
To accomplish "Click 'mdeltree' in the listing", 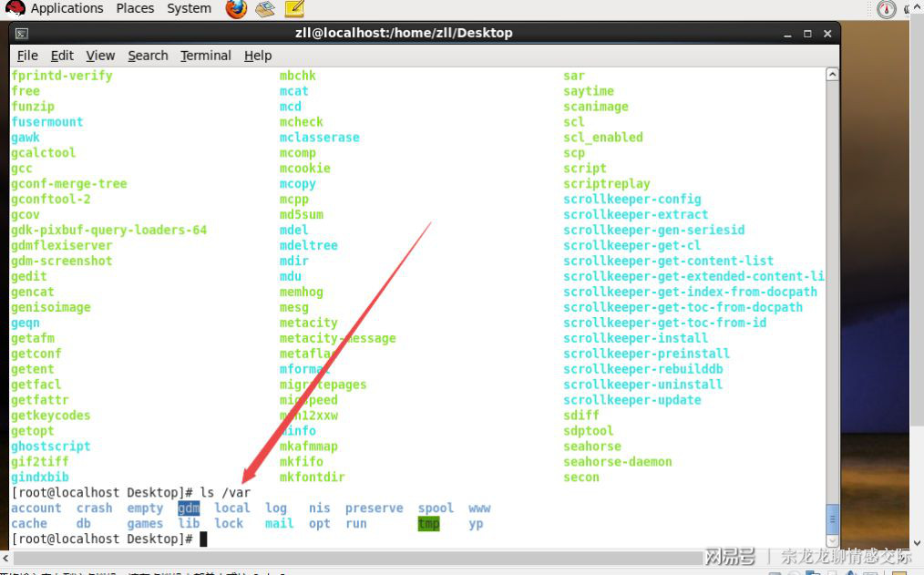I will (x=308, y=245).
